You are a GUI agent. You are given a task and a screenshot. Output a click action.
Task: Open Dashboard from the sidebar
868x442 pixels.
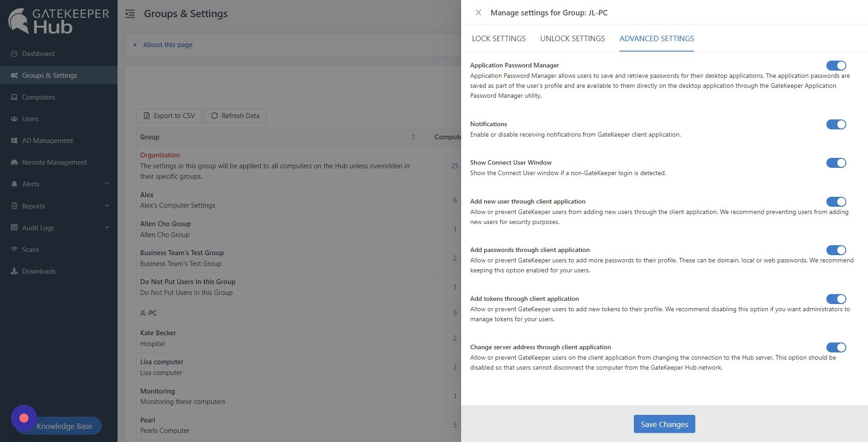pos(59,53)
